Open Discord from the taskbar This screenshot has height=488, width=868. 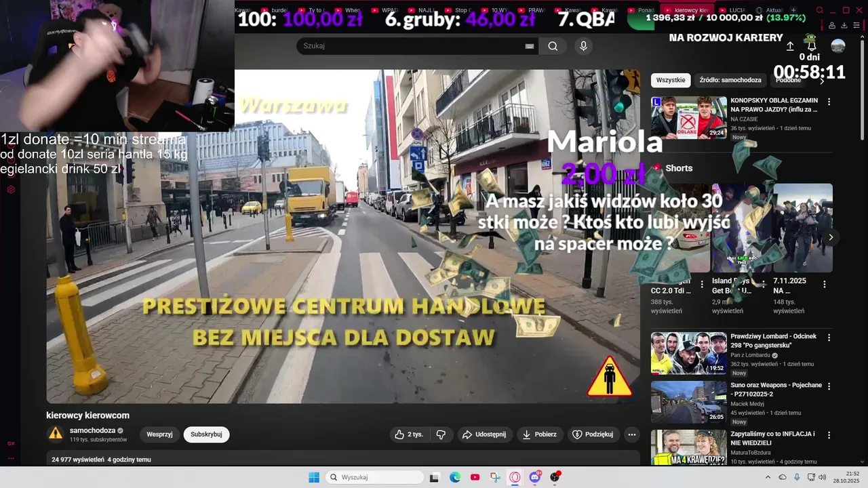(535, 477)
